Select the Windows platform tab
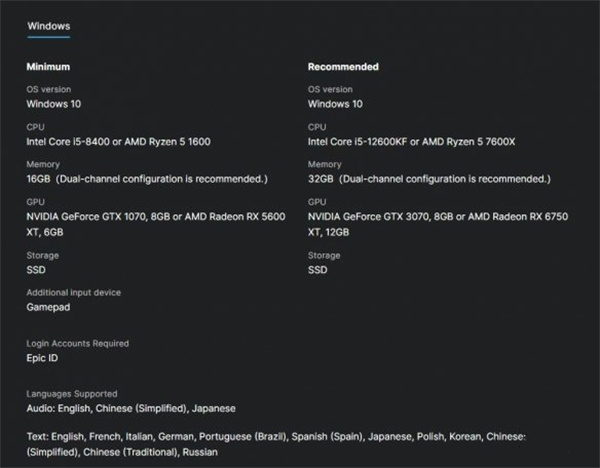Image resolution: width=600 pixels, height=468 pixels. [x=48, y=25]
